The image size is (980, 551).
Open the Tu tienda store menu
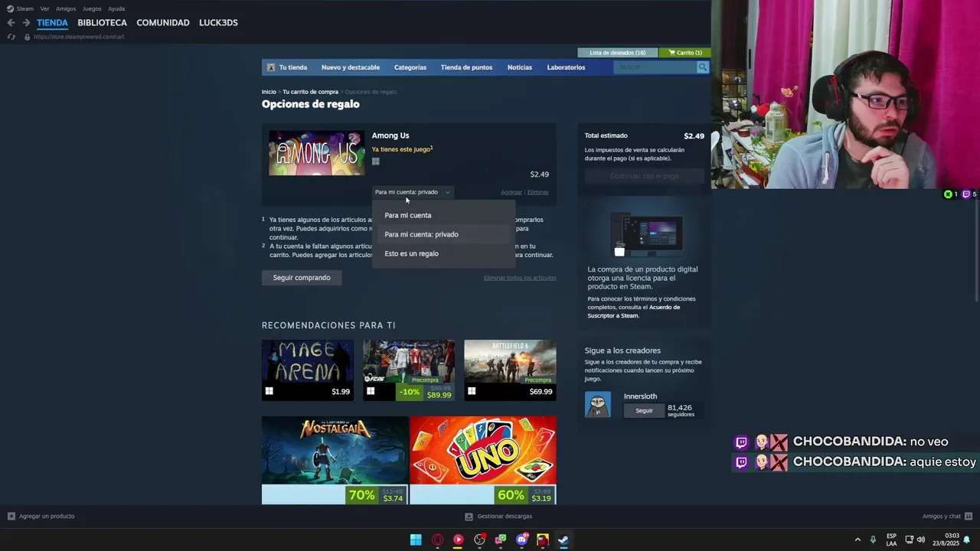[293, 67]
